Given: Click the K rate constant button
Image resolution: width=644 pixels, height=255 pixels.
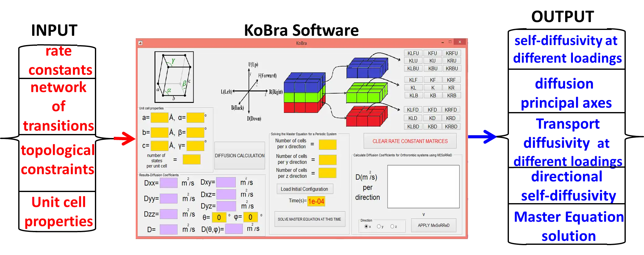Looking at the screenshot, I should tap(432, 88).
